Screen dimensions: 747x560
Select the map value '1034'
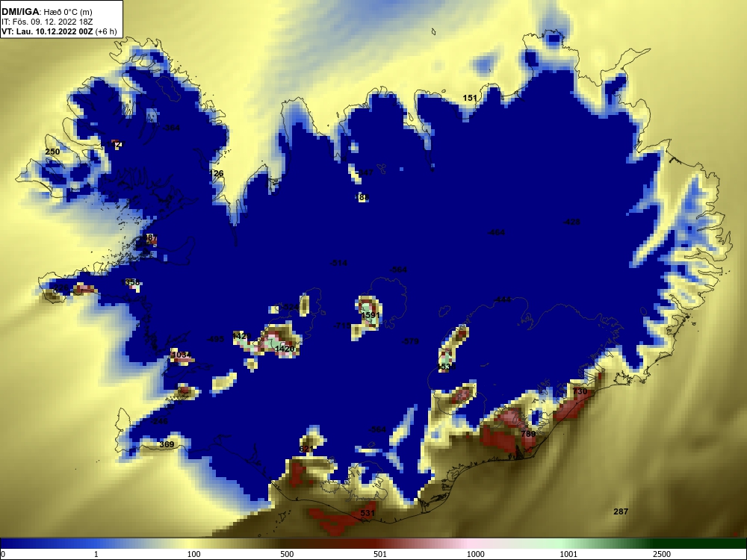click(181, 355)
